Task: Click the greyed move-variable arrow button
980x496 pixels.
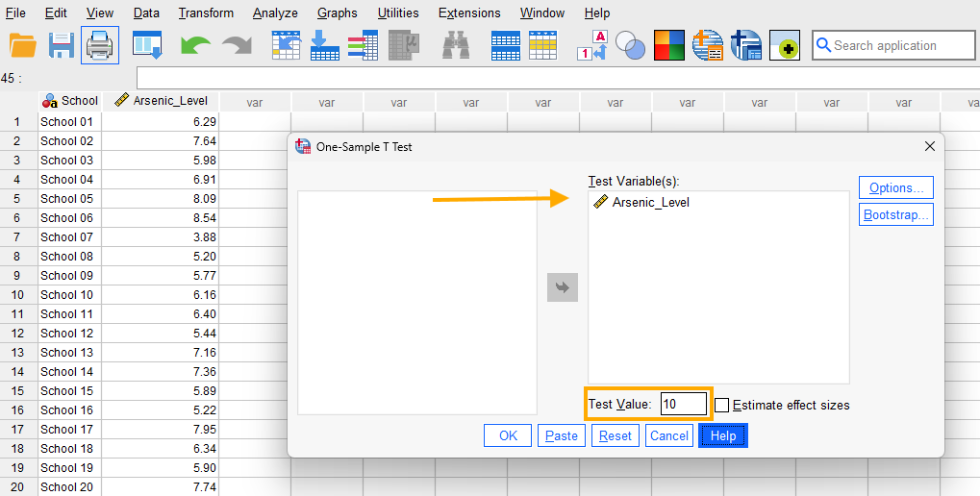Action: (x=563, y=287)
